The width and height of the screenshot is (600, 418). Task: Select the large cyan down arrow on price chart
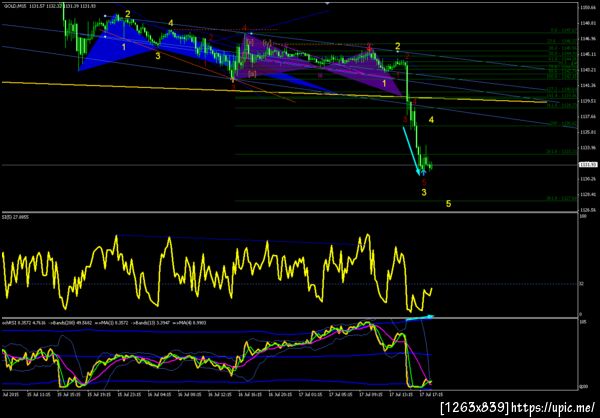(x=411, y=151)
